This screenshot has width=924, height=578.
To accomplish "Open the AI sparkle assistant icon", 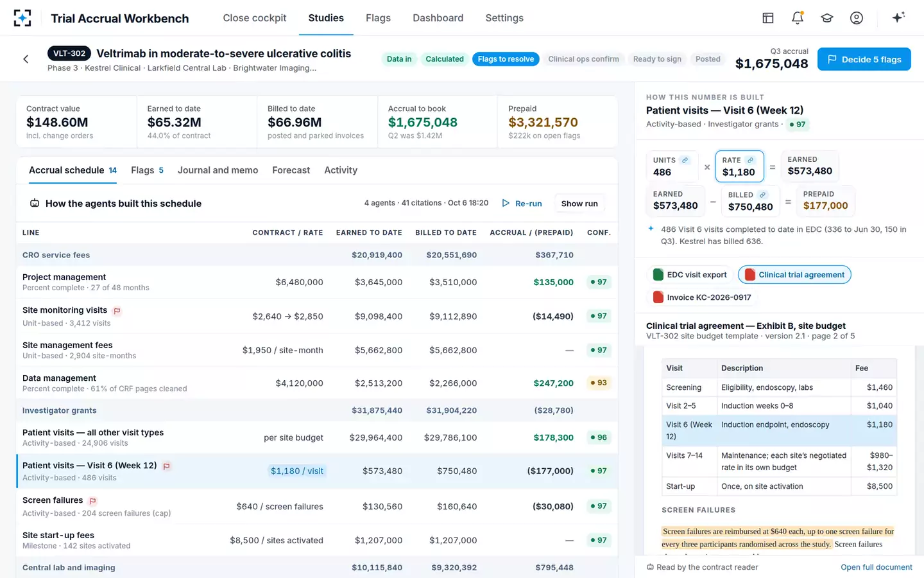I will click(898, 17).
